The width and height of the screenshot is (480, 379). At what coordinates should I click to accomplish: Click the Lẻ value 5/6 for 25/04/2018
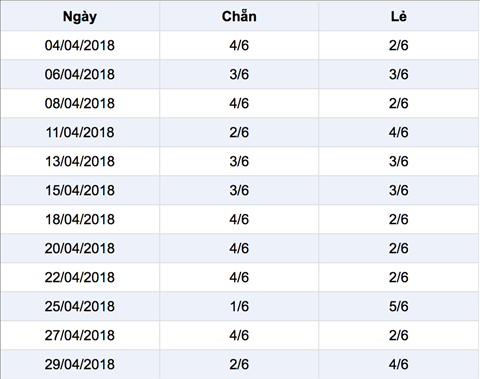tap(399, 306)
